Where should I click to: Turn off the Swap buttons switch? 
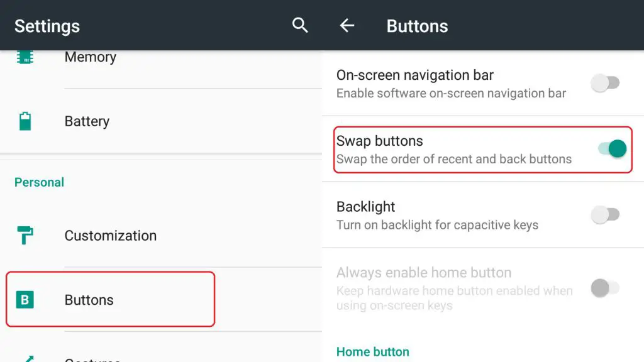[x=612, y=148]
